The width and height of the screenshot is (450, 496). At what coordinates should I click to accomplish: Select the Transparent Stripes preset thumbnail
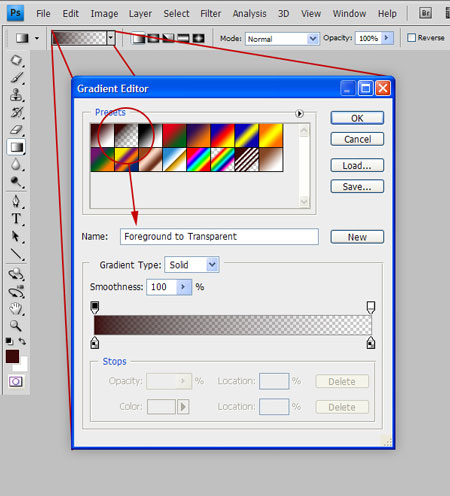pyautogui.click(x=246, y=159)
